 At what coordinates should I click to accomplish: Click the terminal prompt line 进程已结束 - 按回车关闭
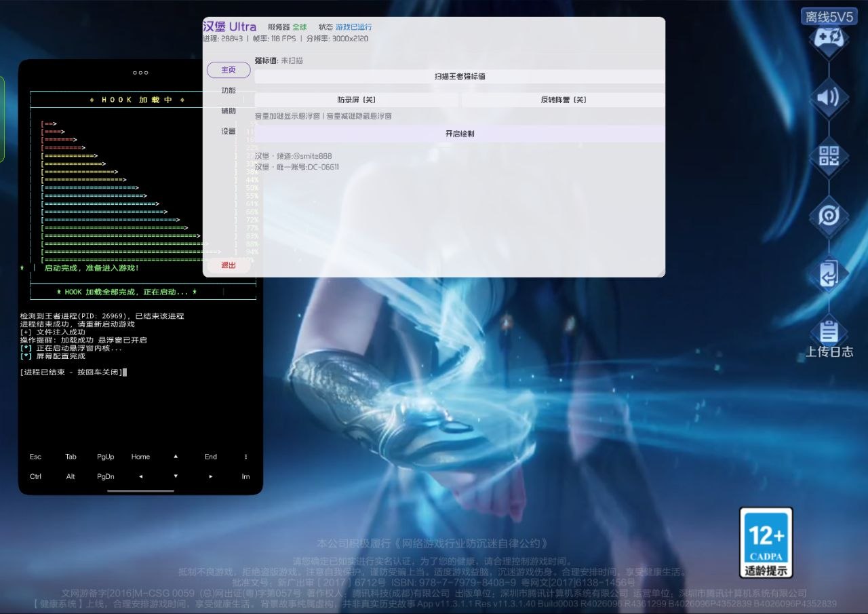pos(72,372)
